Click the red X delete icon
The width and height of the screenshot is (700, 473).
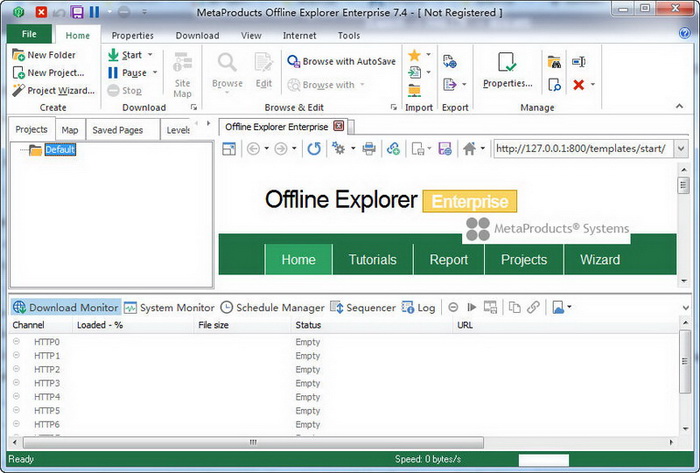click(579, 84)
